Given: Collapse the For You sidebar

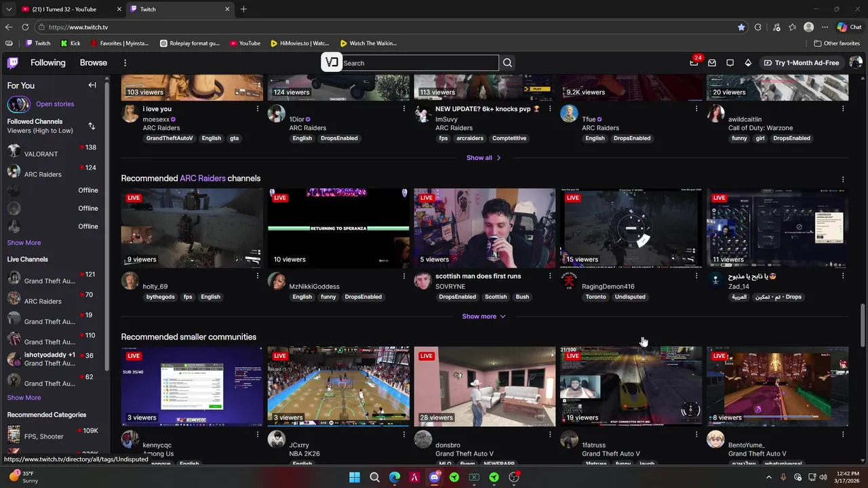Looking at the screenshot, I should (x=92, y=85).
